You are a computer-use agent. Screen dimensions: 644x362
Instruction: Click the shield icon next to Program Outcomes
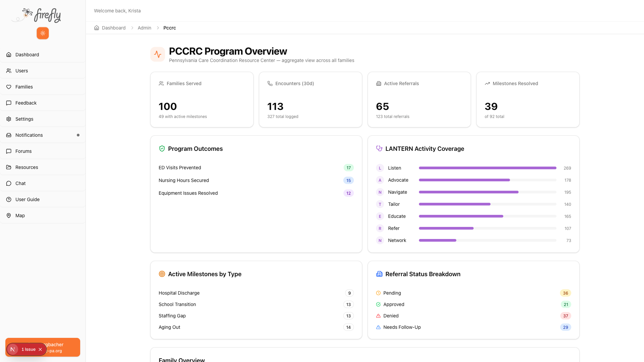[x=162, y=148]
